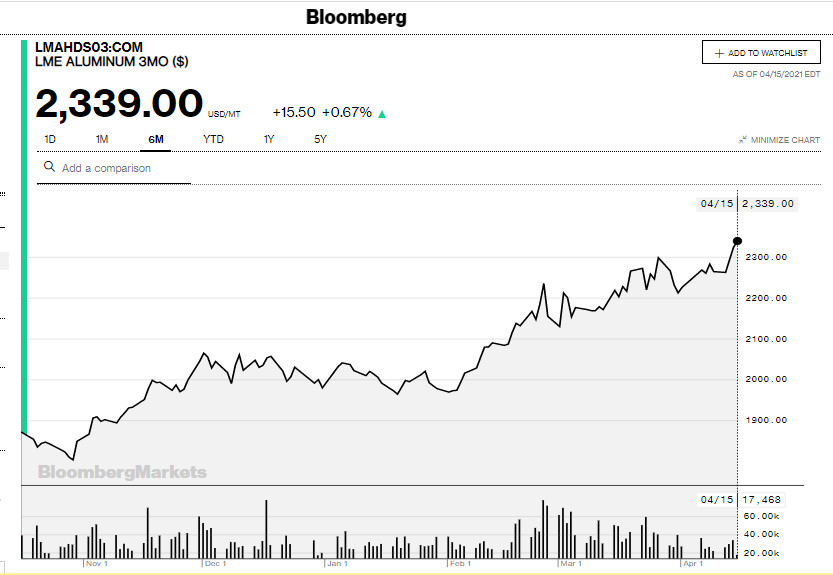The width and height of the screenshot is (833, 575).
Task: Click the Minimize Chart arrows icon
Action: 743,140
